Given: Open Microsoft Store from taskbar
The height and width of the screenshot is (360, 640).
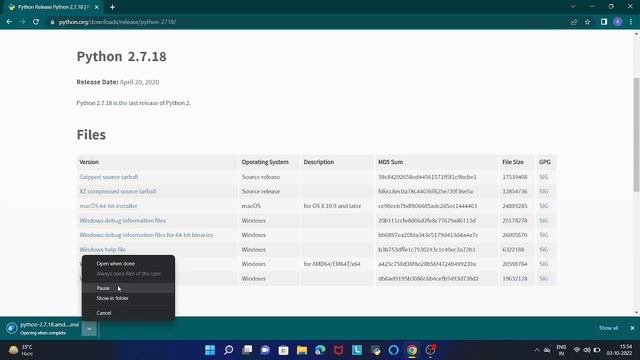Looking at the screenshot, I should point(283,350).
